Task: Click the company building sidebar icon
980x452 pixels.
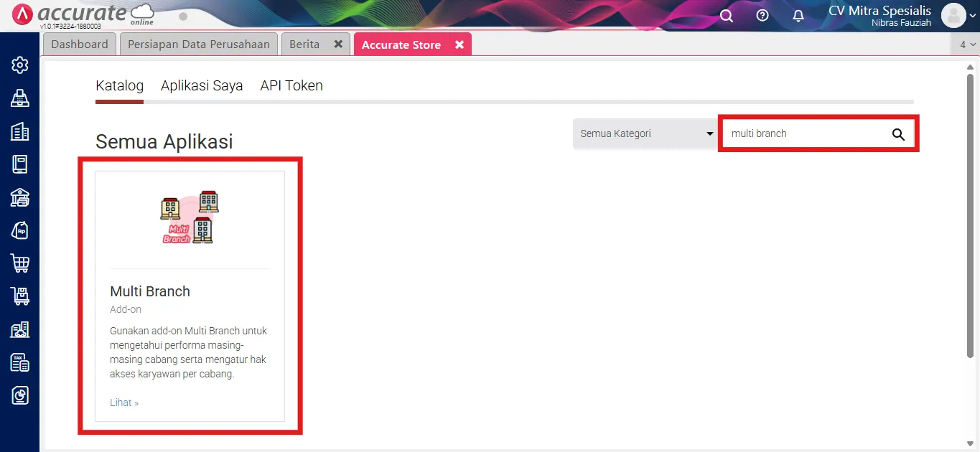Action: 20,131
